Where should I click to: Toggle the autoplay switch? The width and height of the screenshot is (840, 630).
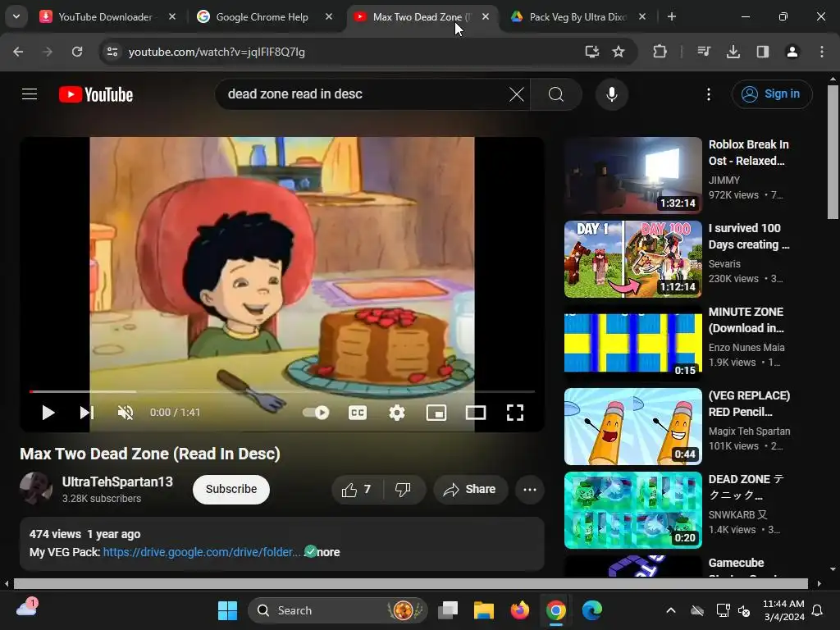click(x=316, y=413)
